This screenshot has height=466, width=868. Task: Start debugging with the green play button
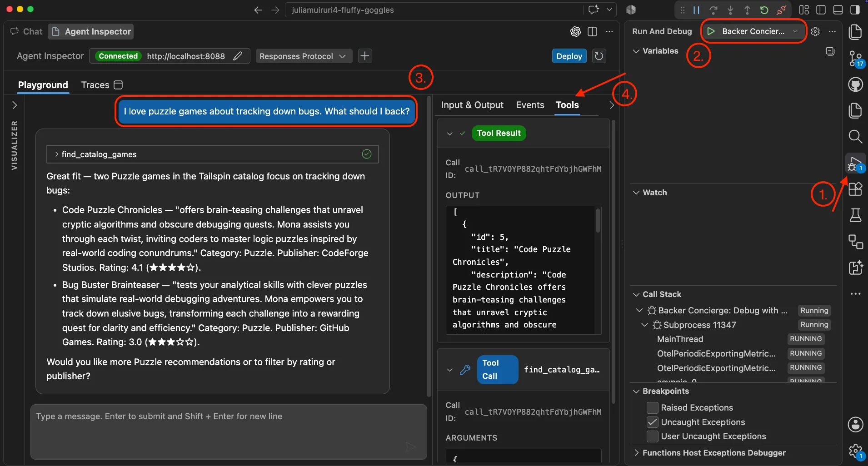pos(711,31)
